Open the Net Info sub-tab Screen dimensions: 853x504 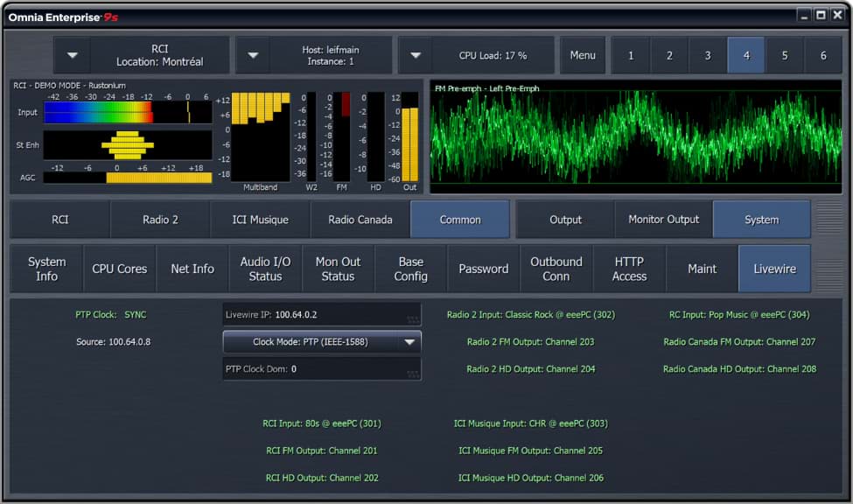click(x=192, y=269)
